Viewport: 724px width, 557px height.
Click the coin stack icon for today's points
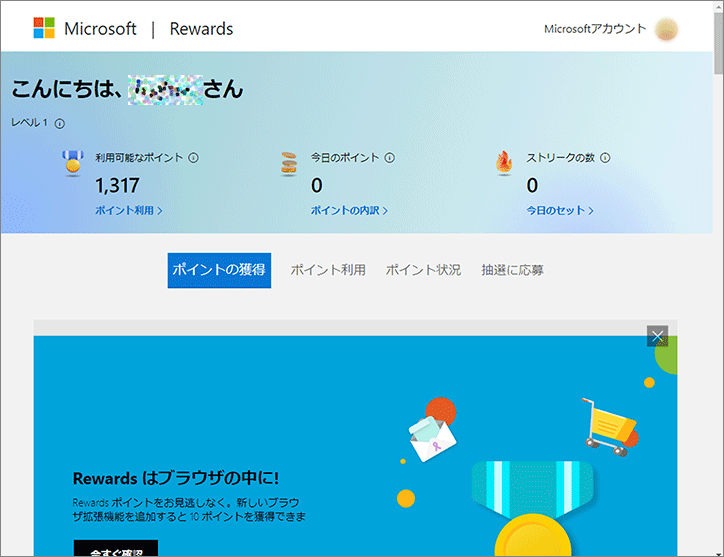click(289, 163)
